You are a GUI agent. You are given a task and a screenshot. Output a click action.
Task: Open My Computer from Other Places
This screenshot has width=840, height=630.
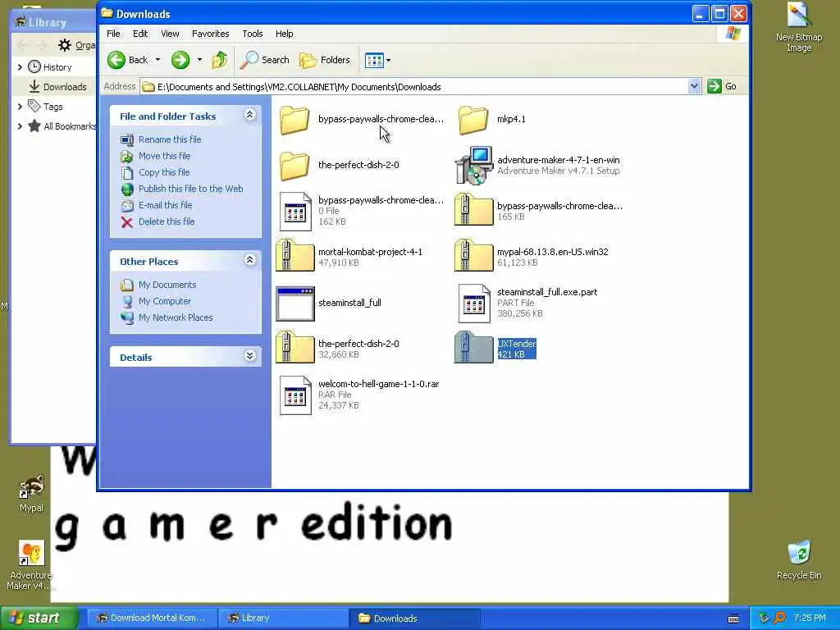point(164,301)
